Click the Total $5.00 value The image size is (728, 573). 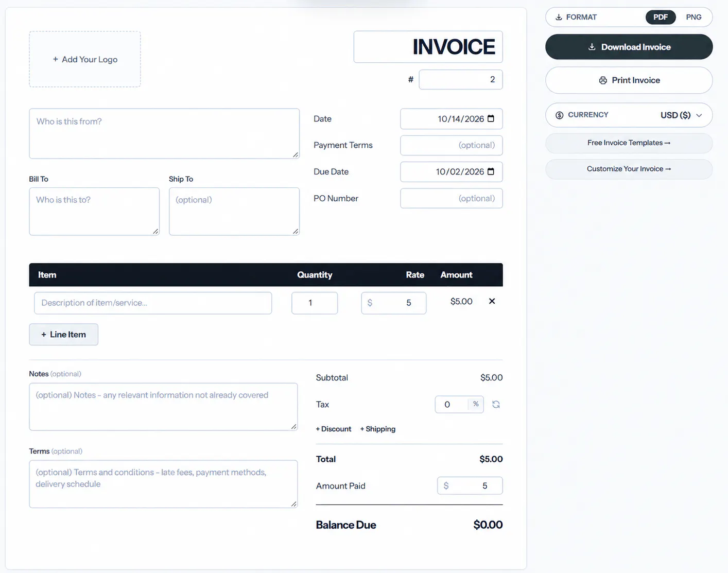491,459
